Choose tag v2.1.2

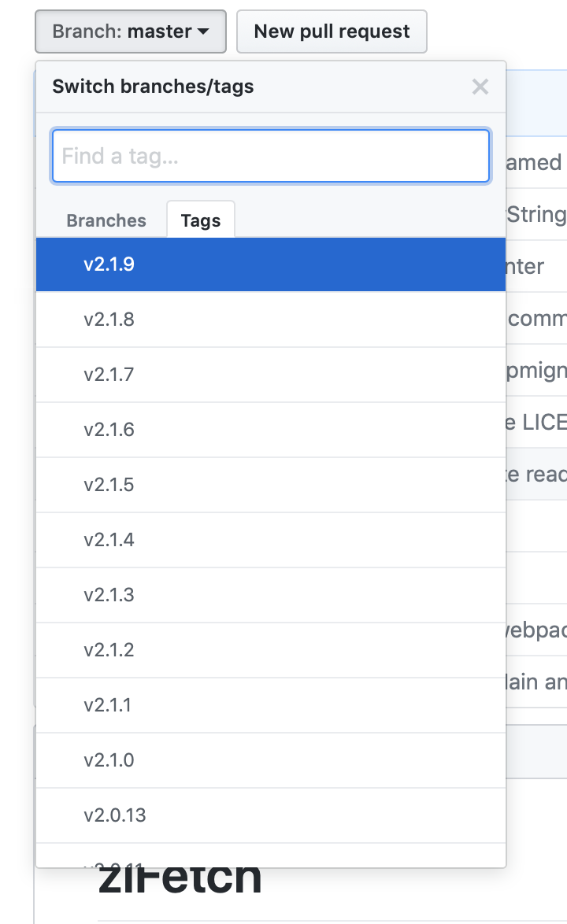[x=271, y=650]
